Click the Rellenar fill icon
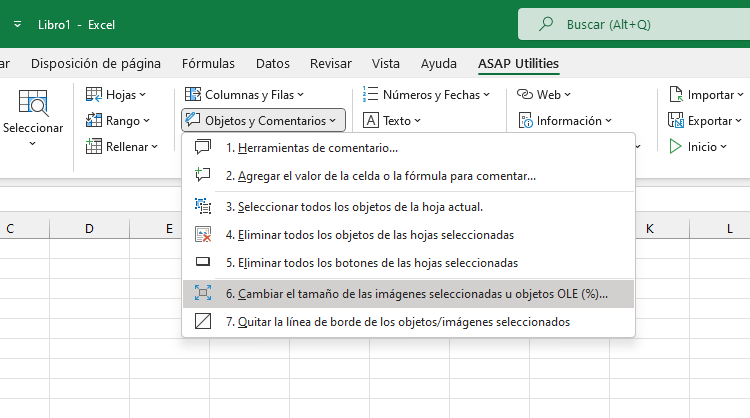This screenshot has height=418, width=750. point(94,146)
